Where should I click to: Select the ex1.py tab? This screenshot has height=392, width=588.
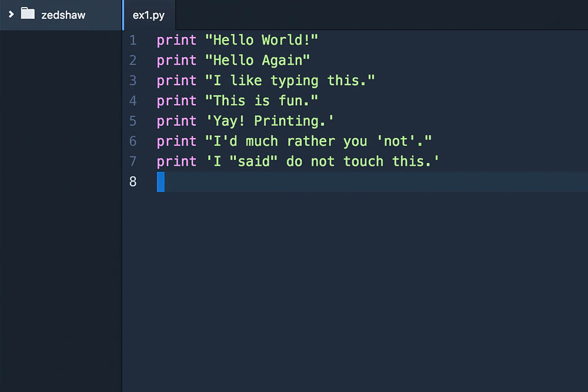(149, 16)
